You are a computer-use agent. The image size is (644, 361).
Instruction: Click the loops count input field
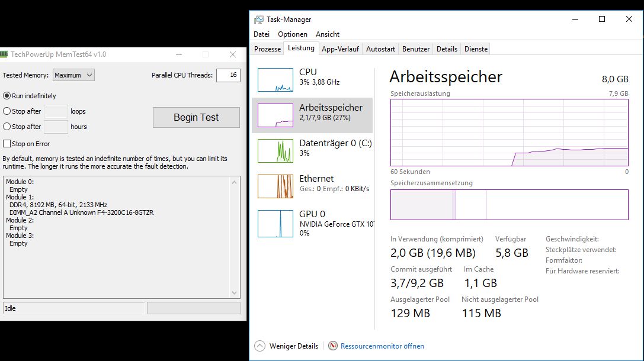[56, 111]
